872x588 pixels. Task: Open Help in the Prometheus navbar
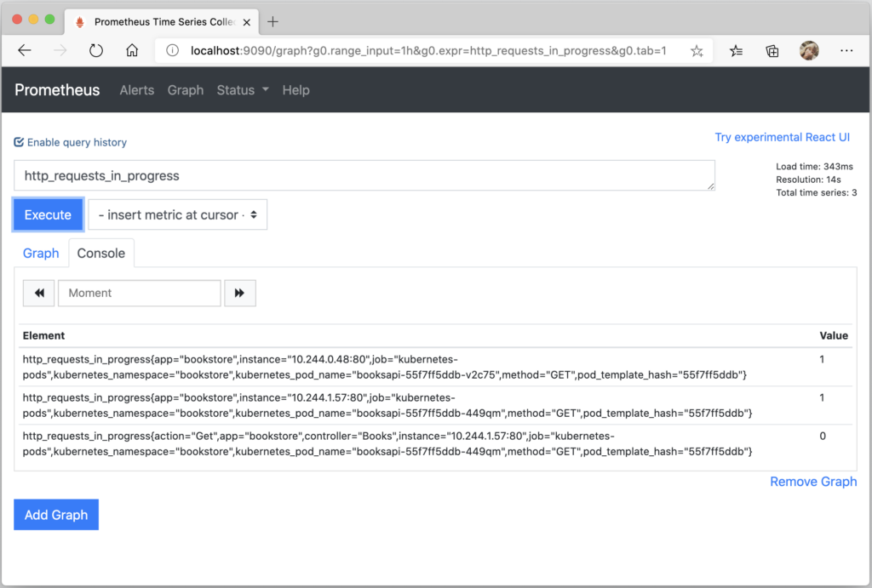[x=295, y=90]
